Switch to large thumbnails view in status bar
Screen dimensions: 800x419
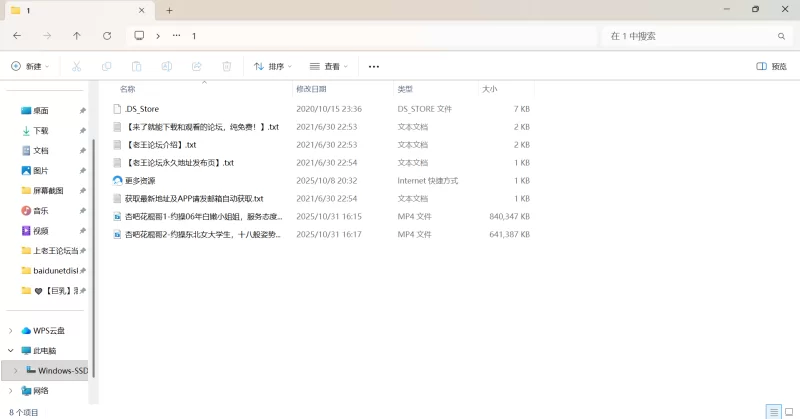coord(789,412)
